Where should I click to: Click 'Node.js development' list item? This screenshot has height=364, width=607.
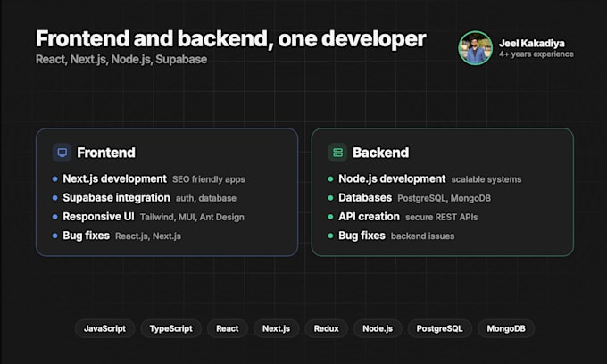click(x=392, y=178)
